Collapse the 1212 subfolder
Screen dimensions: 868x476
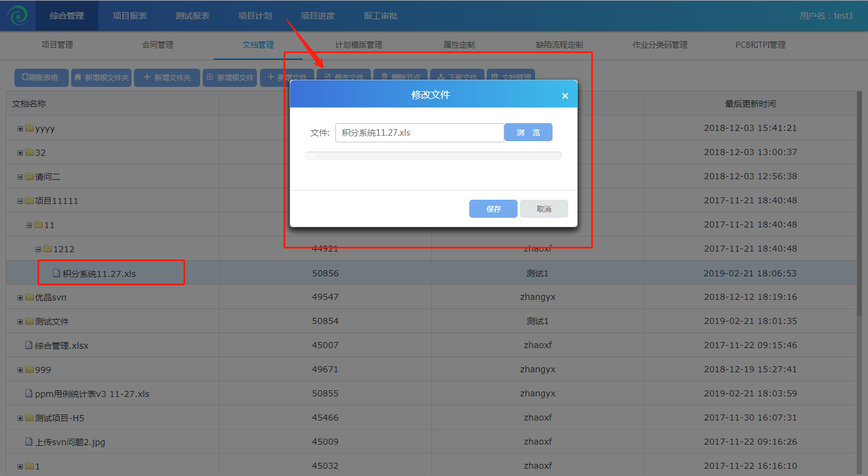tap(38, 249)
